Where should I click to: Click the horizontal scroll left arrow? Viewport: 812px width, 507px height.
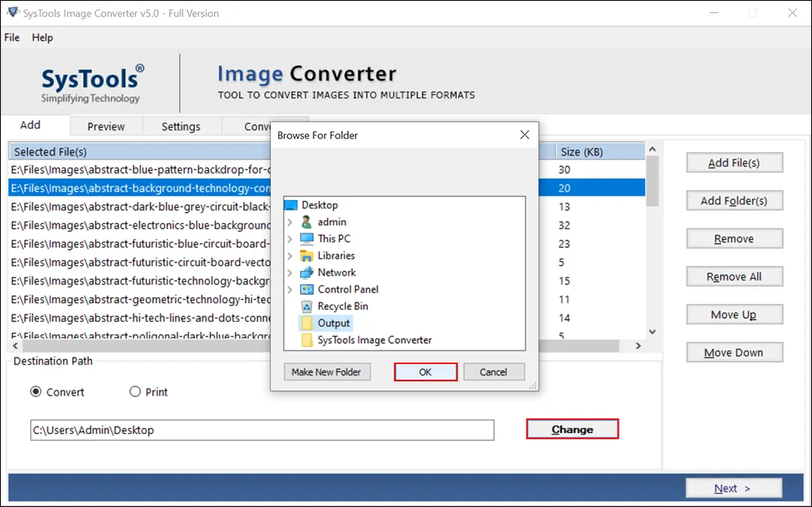[15, 346]
